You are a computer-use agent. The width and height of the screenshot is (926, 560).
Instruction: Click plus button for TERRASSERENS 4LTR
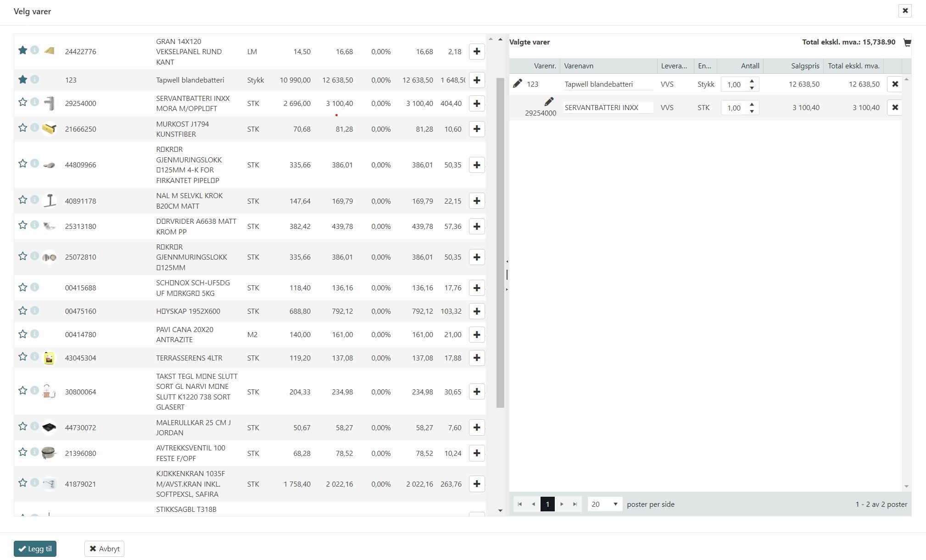point(477,358)
